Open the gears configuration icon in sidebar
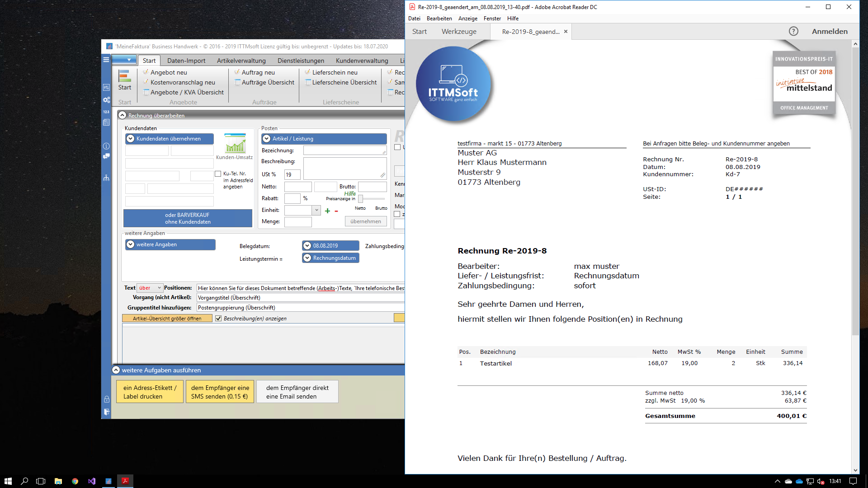Screen dimensions: 868x488 point(106,100)
